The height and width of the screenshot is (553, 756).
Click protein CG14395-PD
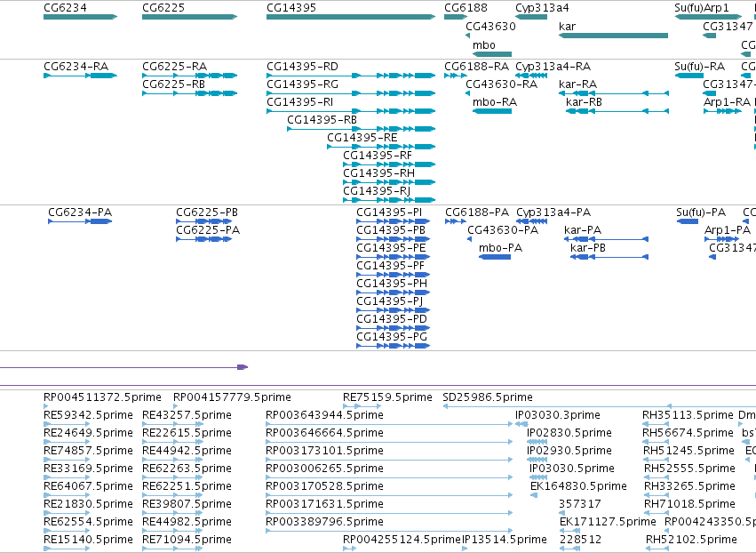[x=392, y=319]
